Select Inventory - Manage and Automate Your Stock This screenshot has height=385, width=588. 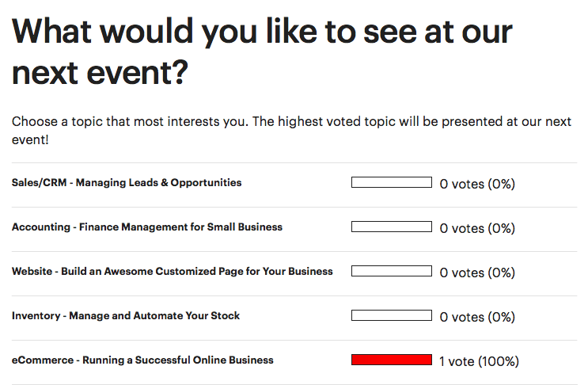pos(126,316)
